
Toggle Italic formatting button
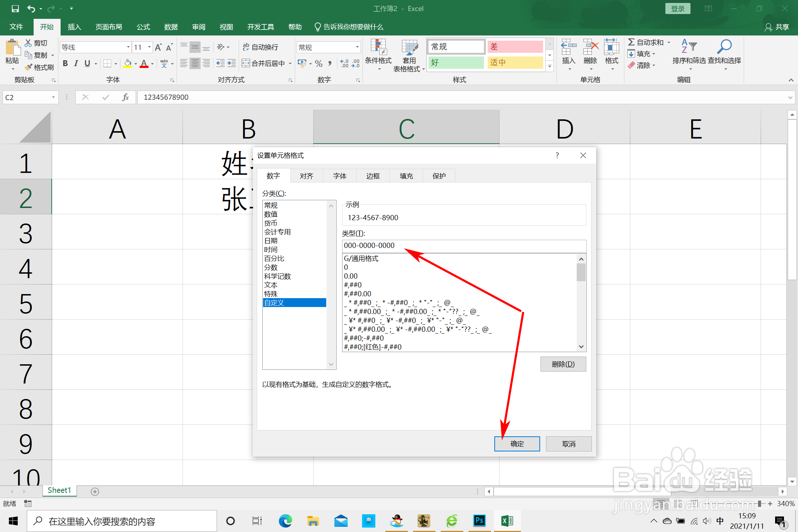76,64
